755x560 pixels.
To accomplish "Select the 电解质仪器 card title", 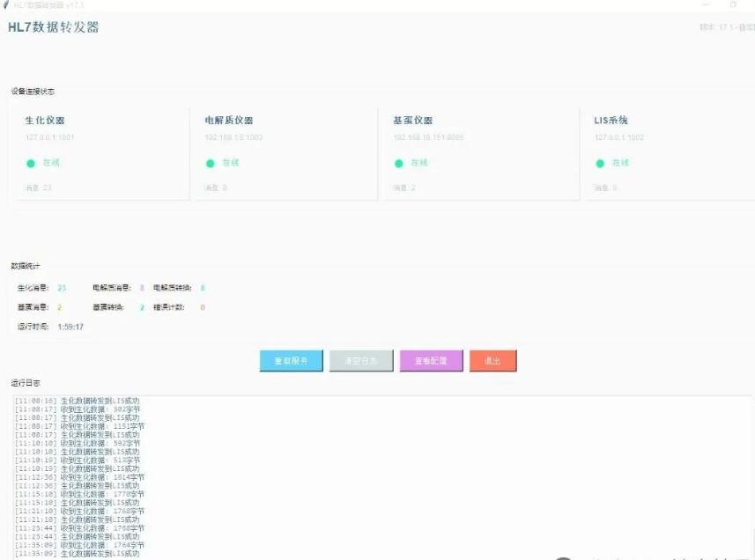I will [x=229, y=121].
